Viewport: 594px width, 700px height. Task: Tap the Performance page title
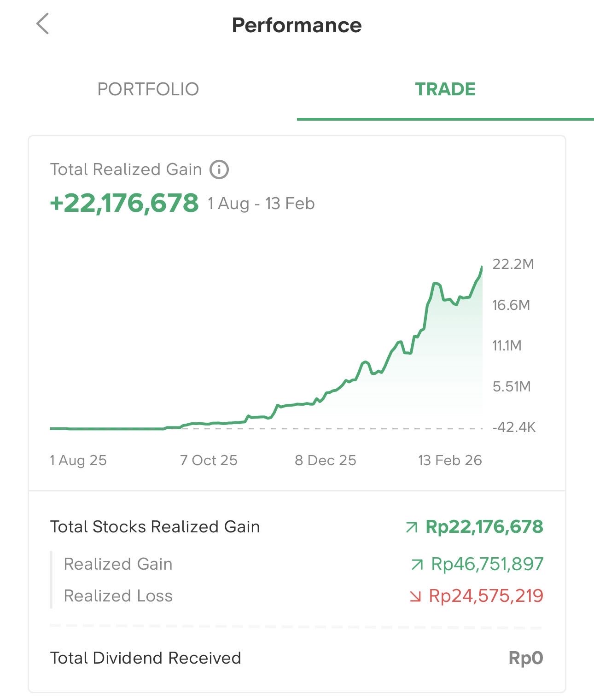(297, 25)
